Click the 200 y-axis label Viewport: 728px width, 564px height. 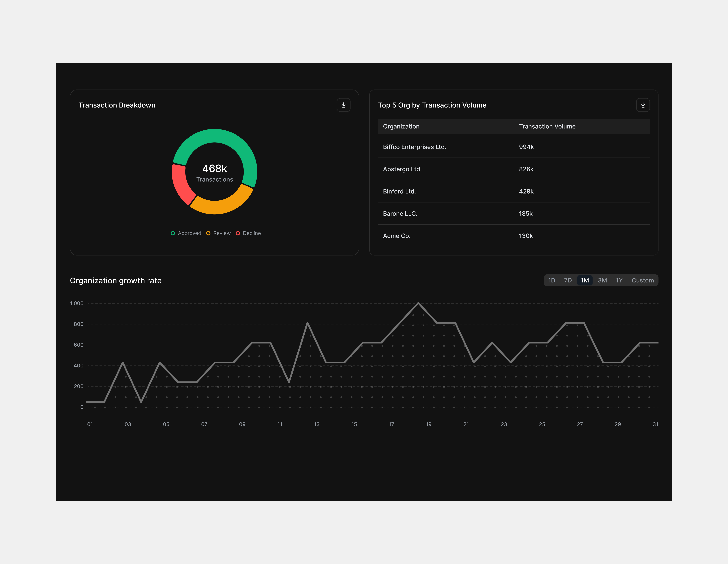79,386
